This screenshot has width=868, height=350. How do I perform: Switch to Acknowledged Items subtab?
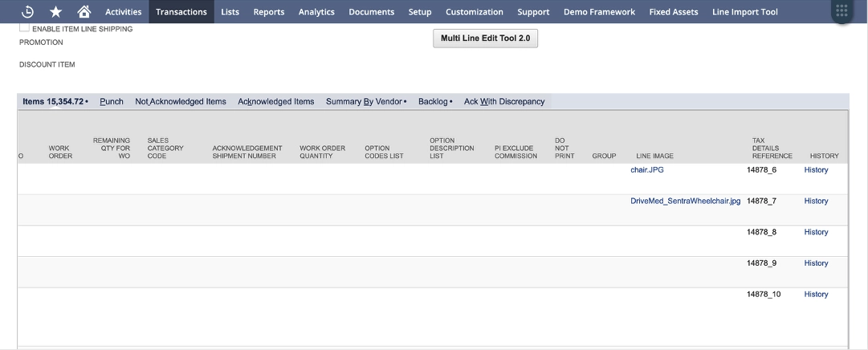(276, 101)
